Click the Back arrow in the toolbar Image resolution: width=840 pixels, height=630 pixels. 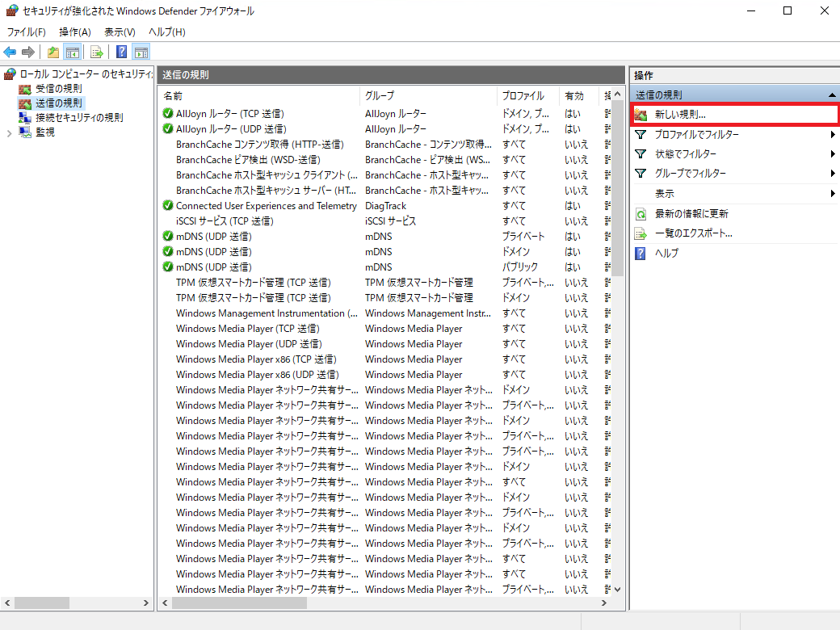click(x=10, y=52)
